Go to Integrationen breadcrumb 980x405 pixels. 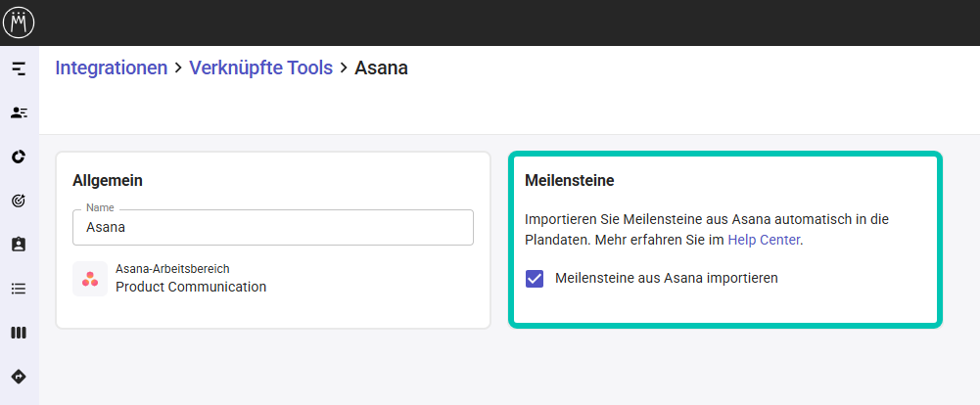pos(112,67)
